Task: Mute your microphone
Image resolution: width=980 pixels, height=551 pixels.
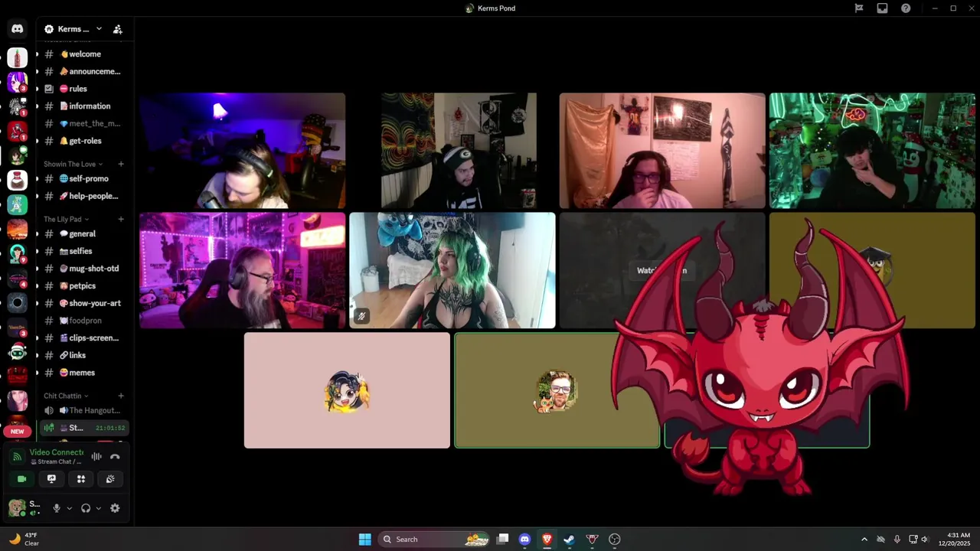Action: coord(56,508)
